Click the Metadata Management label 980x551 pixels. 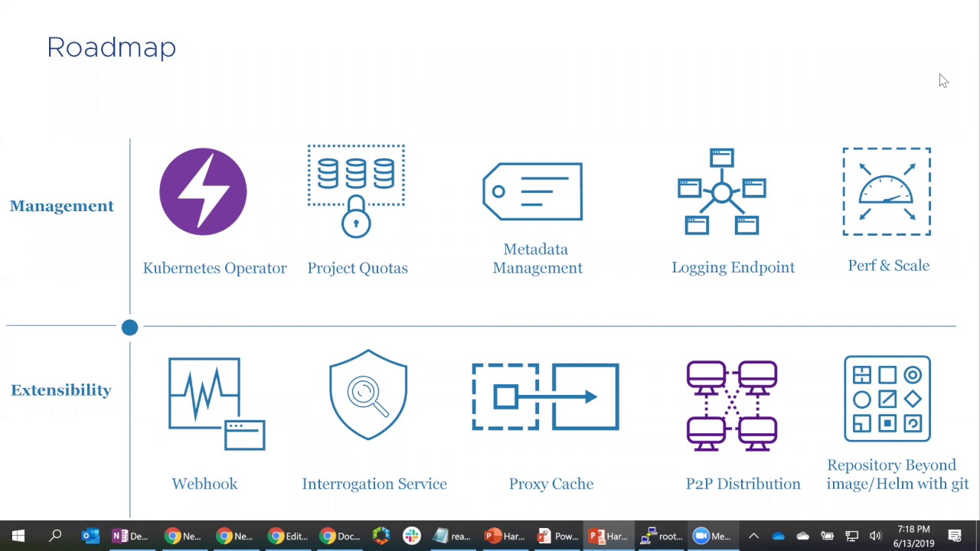(537, 259)
